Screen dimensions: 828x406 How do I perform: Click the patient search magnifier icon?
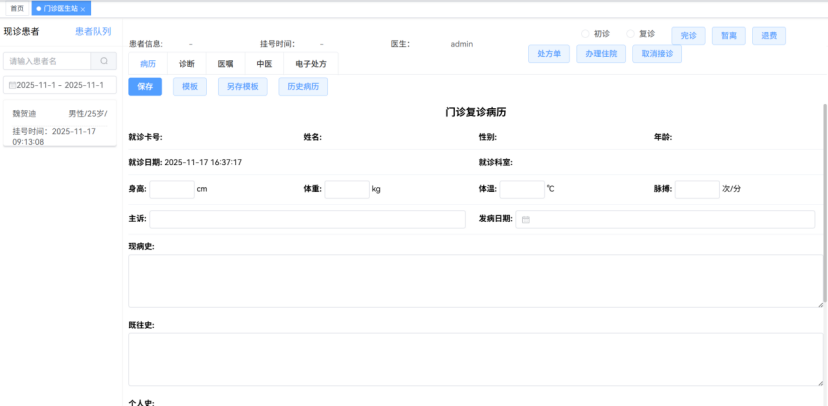(x=104, y=61)
